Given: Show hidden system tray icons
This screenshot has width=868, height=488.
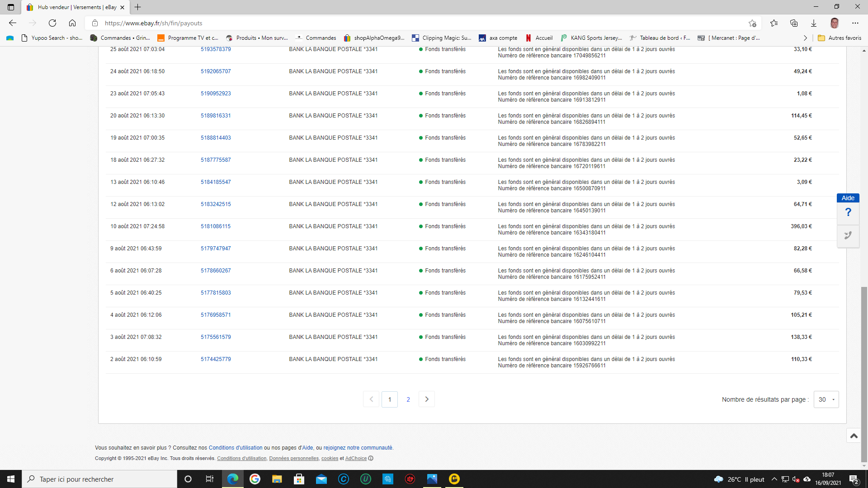Looking at the screenshot, I should tap(774, 479).
